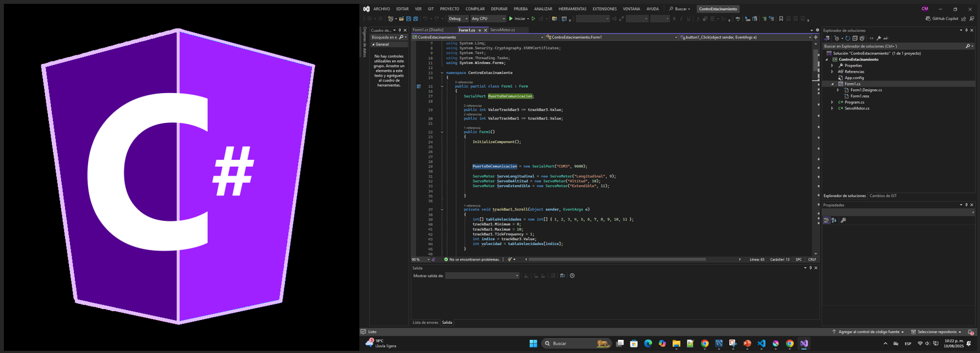This screenshot has height=353, width=980.
Task: Switch to the Form1.cs [Diseño] tab
Action: pyautogui.click(x=428, y=30)
